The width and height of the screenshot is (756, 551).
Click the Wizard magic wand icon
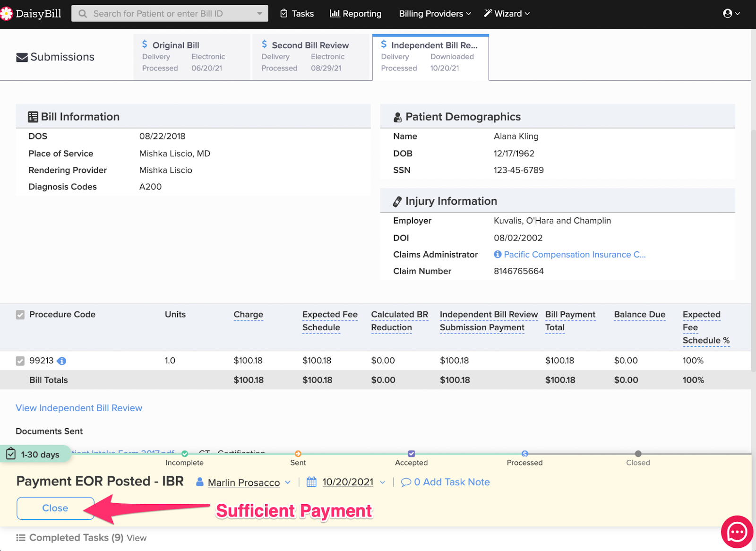click(x=487, y=13)
